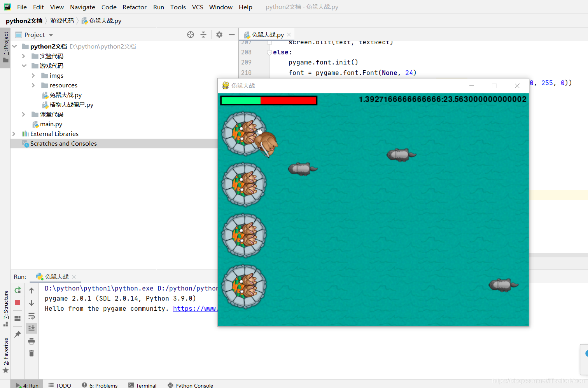
Task: Collapse all in the Project panel
Action: (203, 35)
